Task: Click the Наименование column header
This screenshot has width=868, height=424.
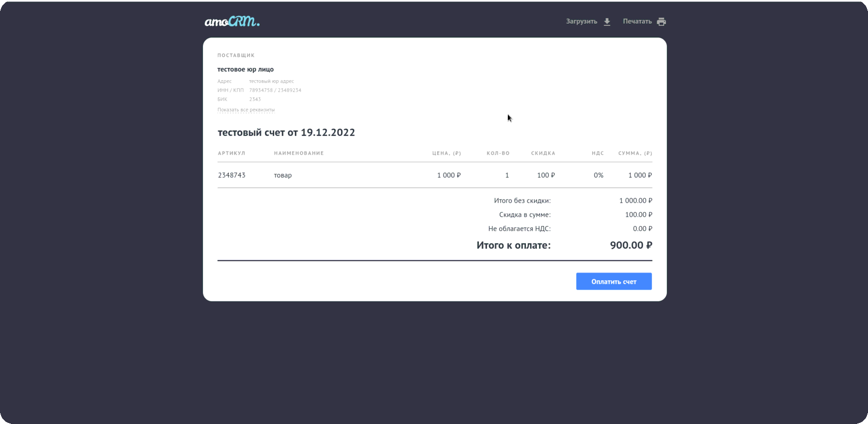Action: point(299,153)
